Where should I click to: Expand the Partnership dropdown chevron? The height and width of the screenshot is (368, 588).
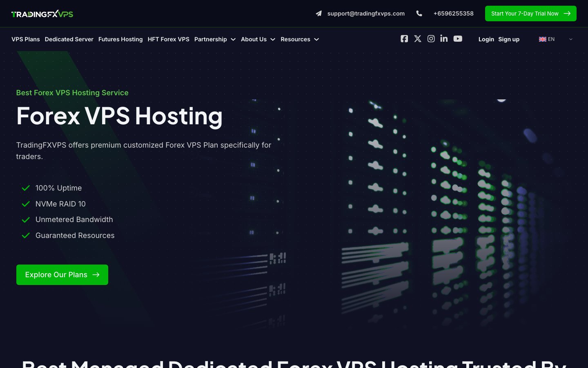click(x=233, y=40)
